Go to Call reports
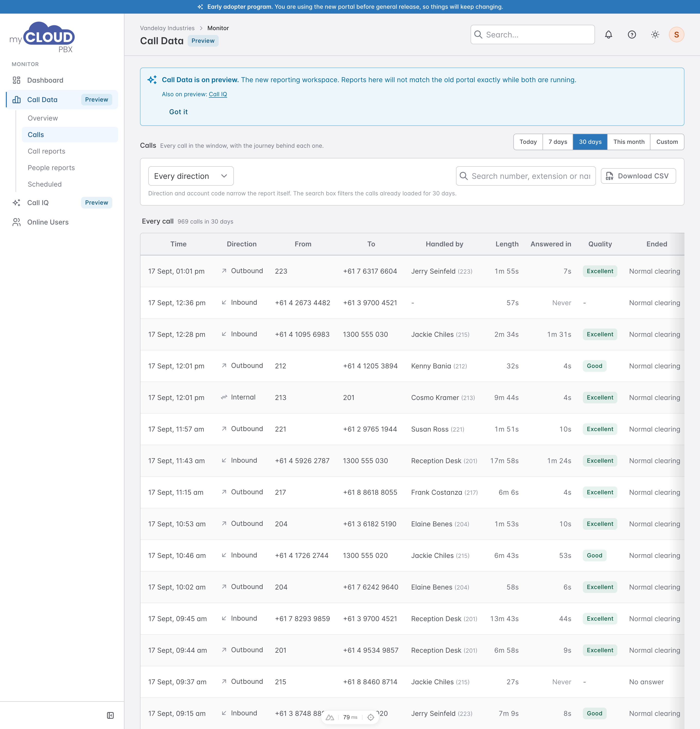 70,151
